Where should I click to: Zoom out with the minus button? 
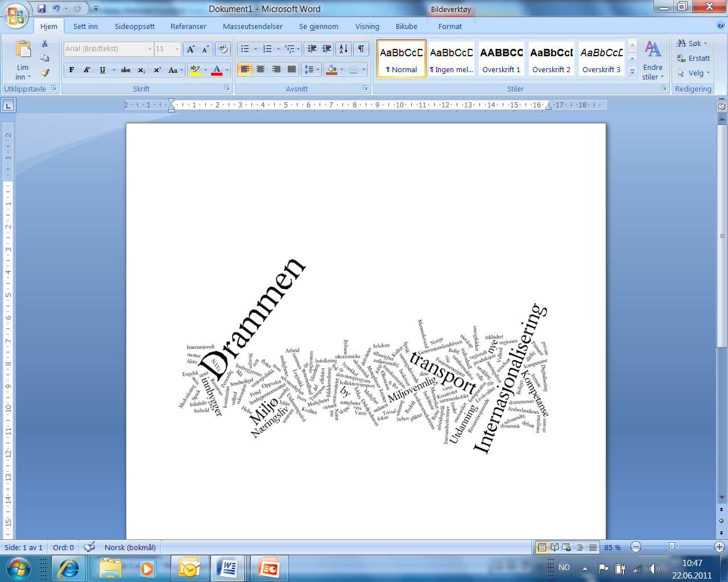pyautogui.click(x=636, y=547)
